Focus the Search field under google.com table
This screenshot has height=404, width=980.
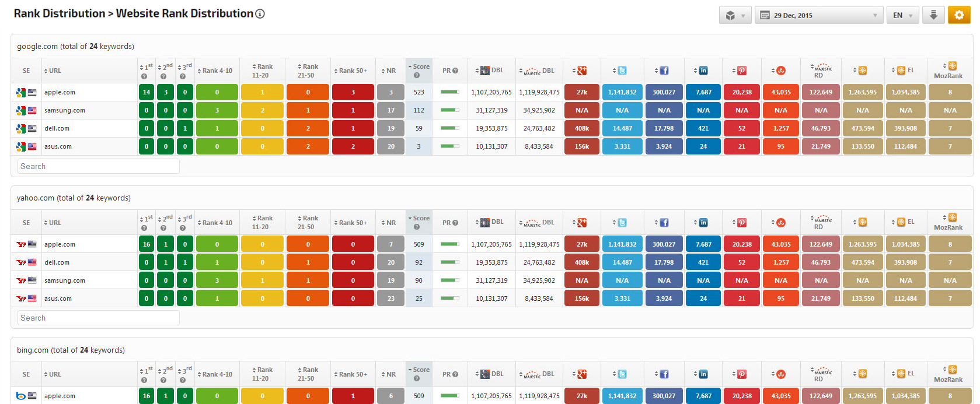click(x=98, y=166)
